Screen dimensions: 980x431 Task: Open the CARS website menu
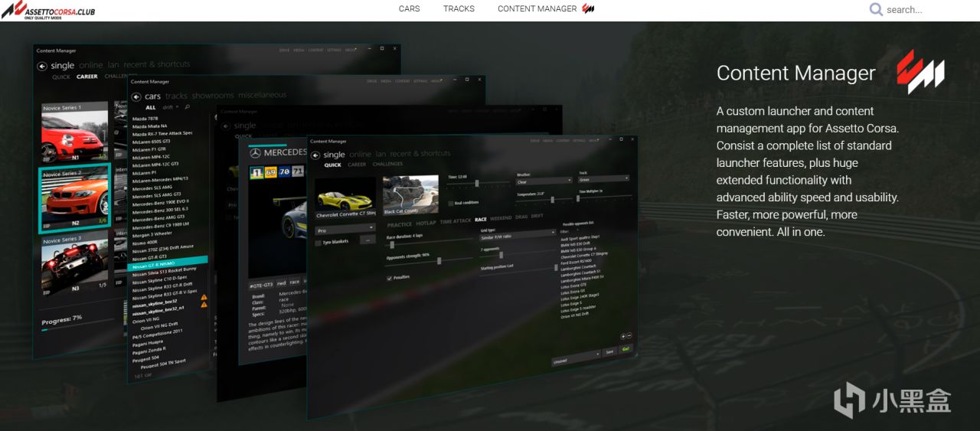pos(410,8)
